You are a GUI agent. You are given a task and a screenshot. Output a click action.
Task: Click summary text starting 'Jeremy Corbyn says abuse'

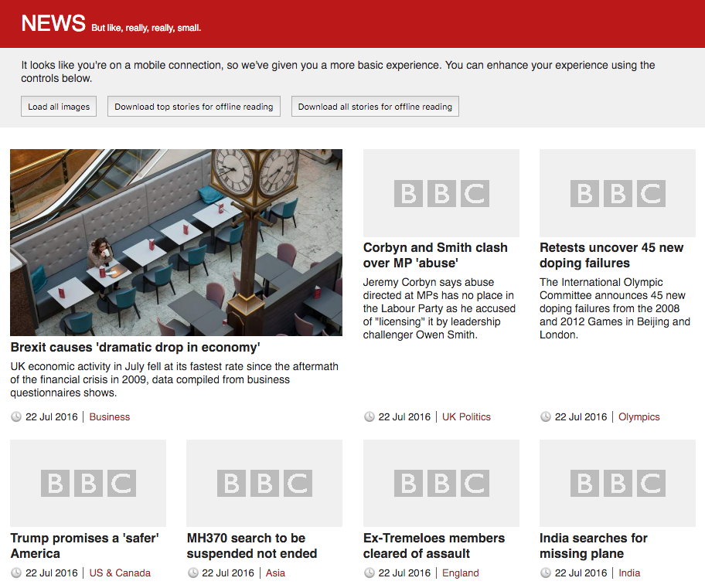pyautogui.click(x=439, y=308)
